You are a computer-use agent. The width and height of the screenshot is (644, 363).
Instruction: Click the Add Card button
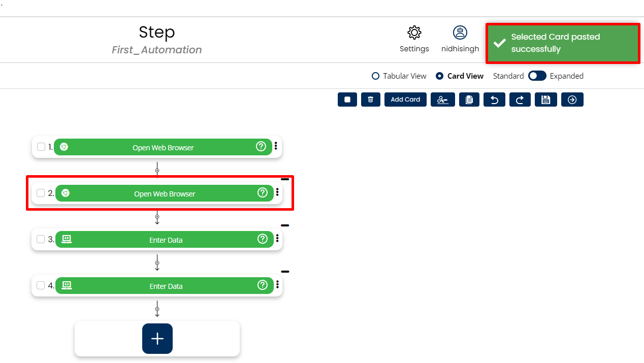405,100
